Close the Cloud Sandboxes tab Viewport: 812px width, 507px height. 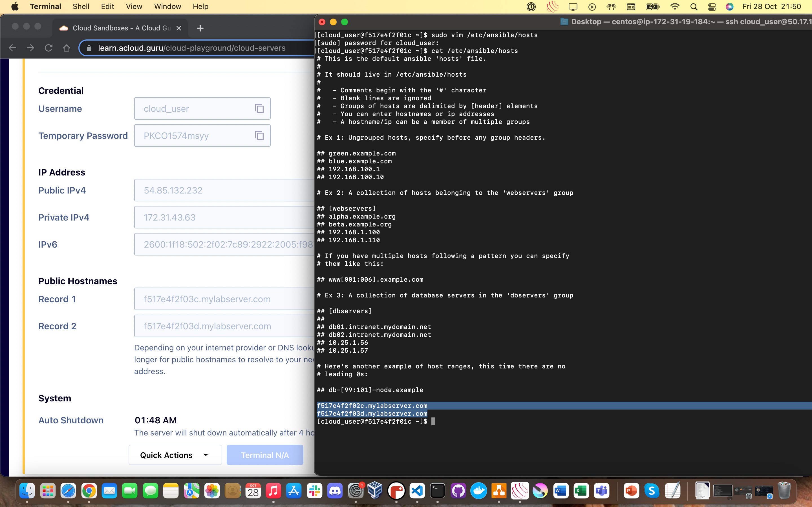(x=179, y=28)
